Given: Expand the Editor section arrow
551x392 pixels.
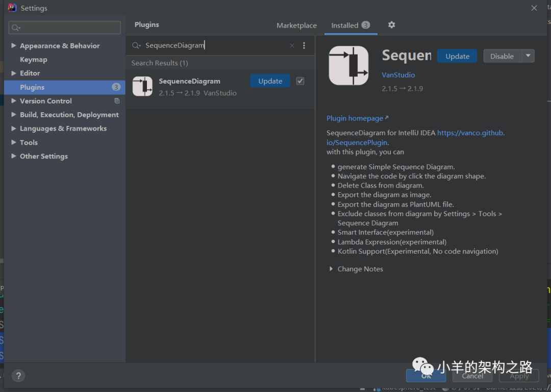Looking at the screenshot, I should pyautogui.click(x=14, y=73).
